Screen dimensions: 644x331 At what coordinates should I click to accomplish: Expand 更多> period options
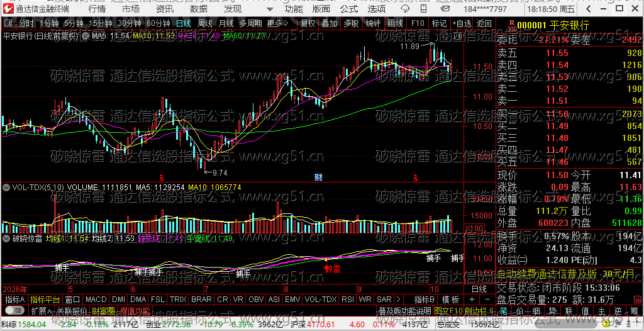coord(277,23)
